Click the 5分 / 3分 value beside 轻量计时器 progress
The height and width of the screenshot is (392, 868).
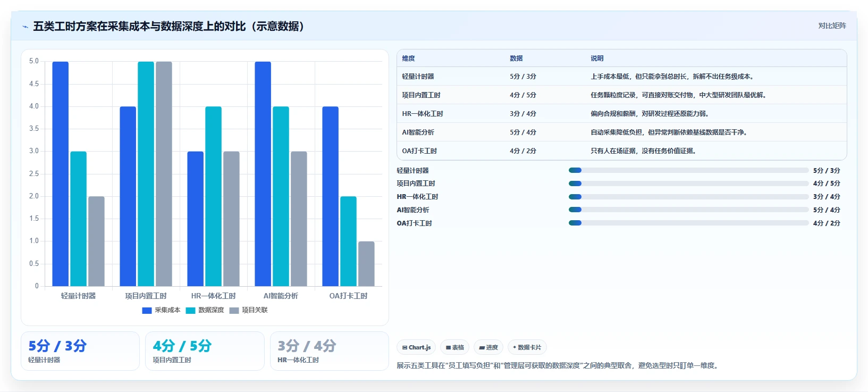pyautogui.click(x=827, y=170)
